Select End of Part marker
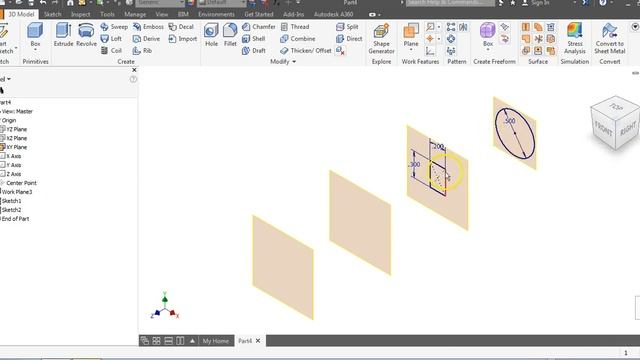 pos(15,219)
